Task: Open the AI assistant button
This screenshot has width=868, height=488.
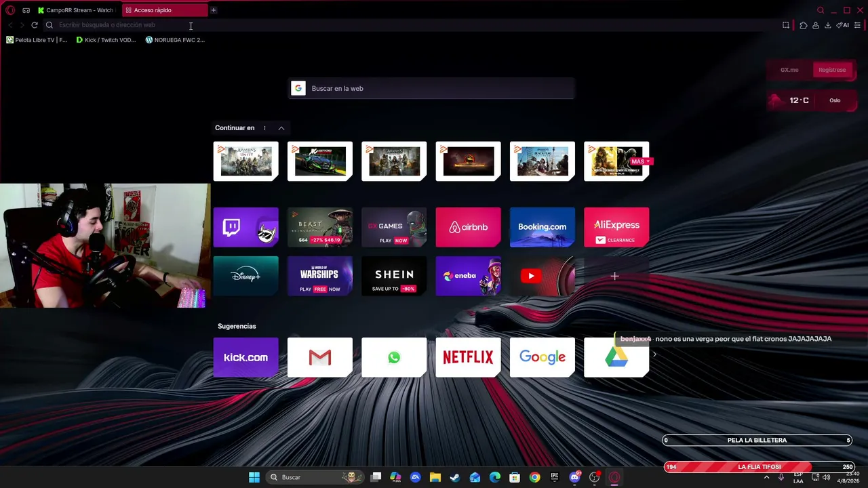Action: click(x=843, y=25)
